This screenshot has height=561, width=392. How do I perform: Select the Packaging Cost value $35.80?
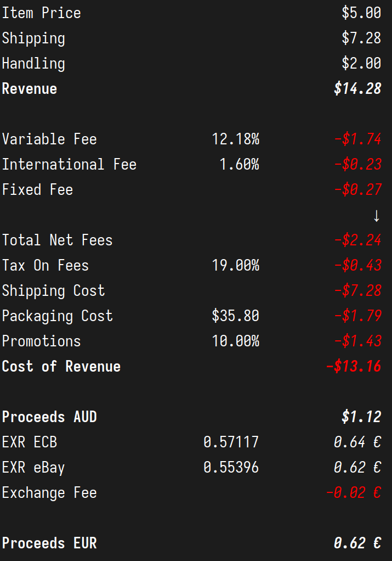click(235, 316)
